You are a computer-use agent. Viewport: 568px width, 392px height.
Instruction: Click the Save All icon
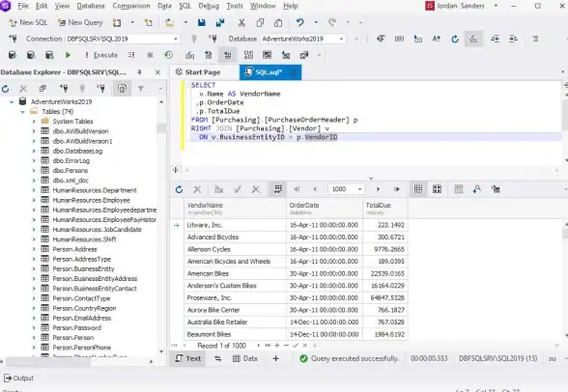pos(220,22)
